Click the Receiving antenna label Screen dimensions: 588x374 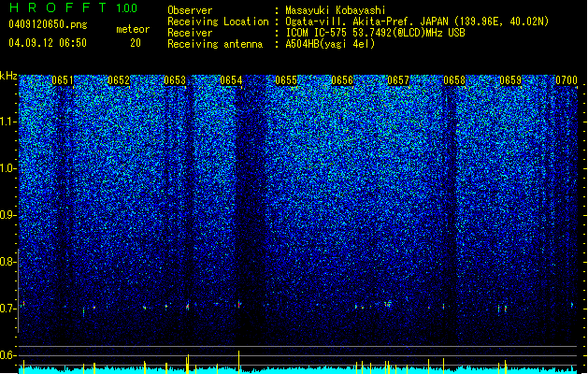(215, 44)
